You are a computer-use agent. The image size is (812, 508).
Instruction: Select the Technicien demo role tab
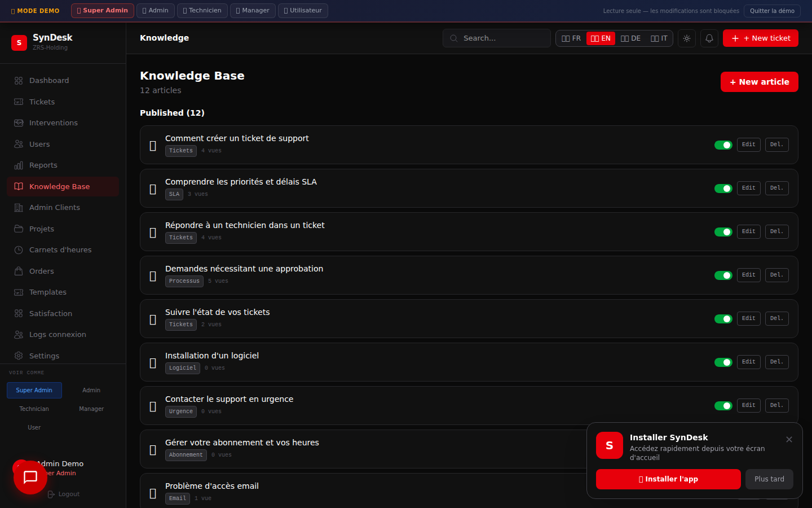pyautogui.click(x=202, y=11)
